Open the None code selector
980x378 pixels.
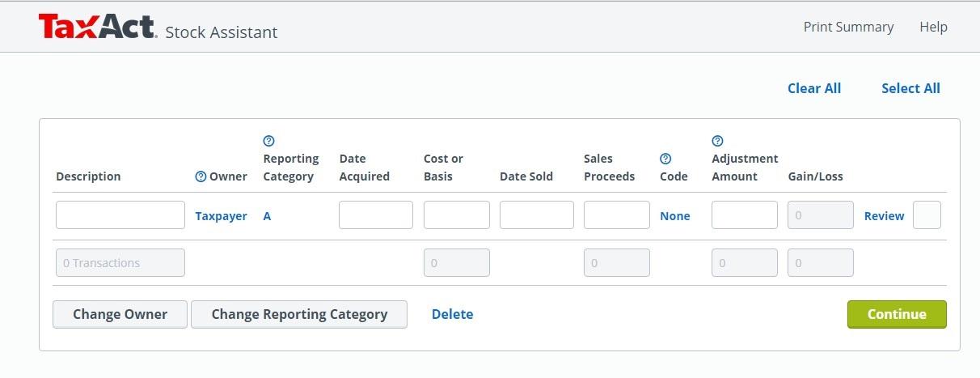pos(674,216)
